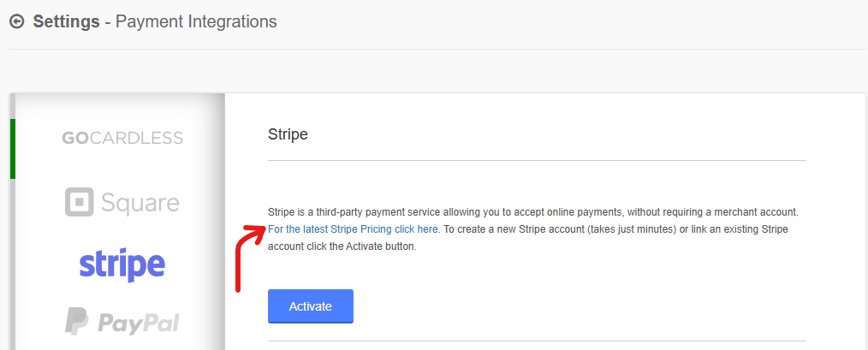Select the Payment Integrations breadcrumb text

pyautogui.click(x=196, y=21)
